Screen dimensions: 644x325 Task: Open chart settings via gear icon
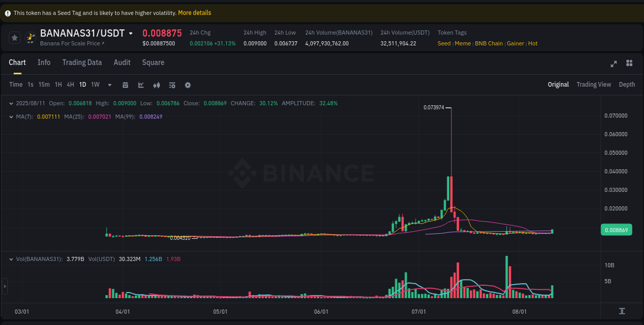coord(188,84)
